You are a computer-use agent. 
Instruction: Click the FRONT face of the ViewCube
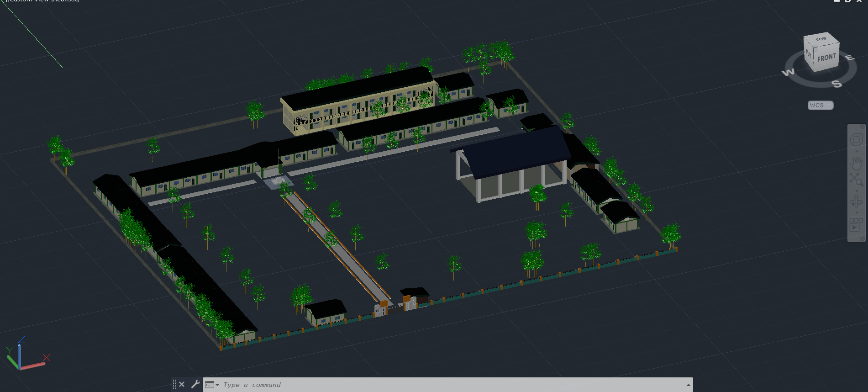826,58
